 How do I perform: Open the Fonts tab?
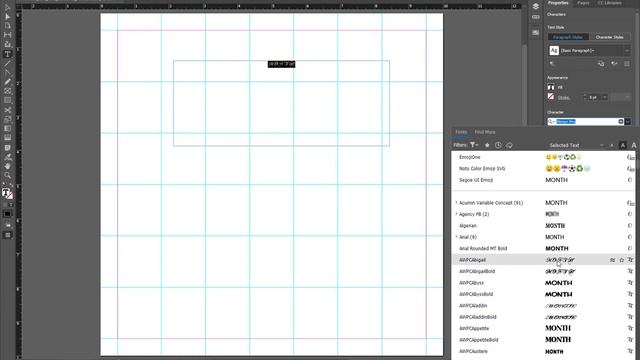click(x=461, y=132)
